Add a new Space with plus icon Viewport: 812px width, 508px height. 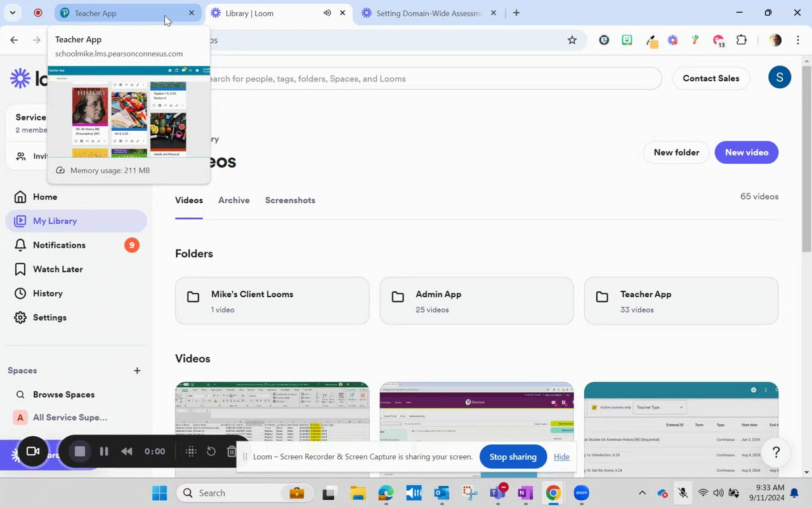click(137, 371)
